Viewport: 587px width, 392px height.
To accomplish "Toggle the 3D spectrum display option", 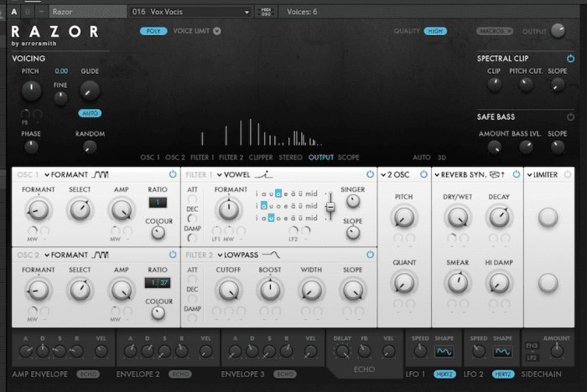I will [442, 157].
